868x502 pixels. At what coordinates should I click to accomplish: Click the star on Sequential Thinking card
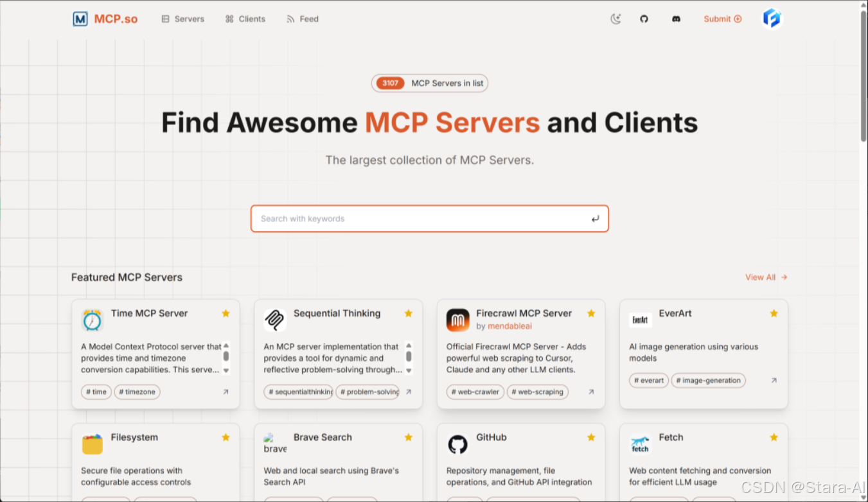(x=408, y=313)
